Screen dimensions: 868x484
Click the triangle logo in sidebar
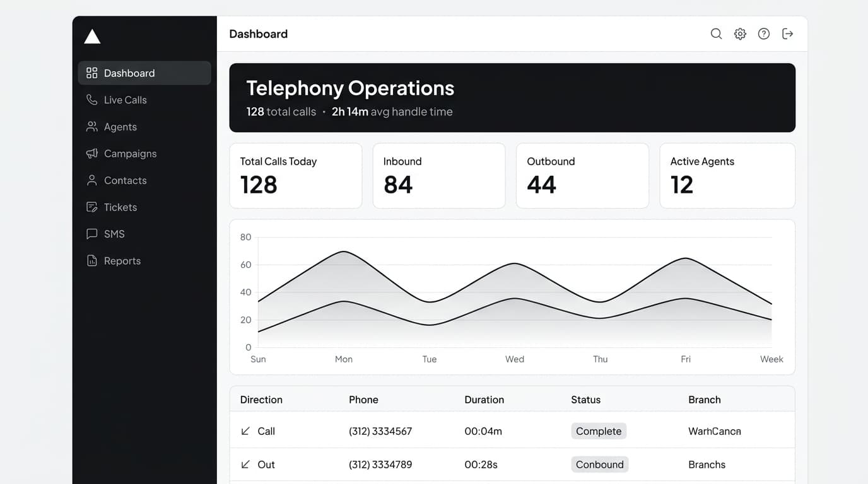[x=92, y=37]
